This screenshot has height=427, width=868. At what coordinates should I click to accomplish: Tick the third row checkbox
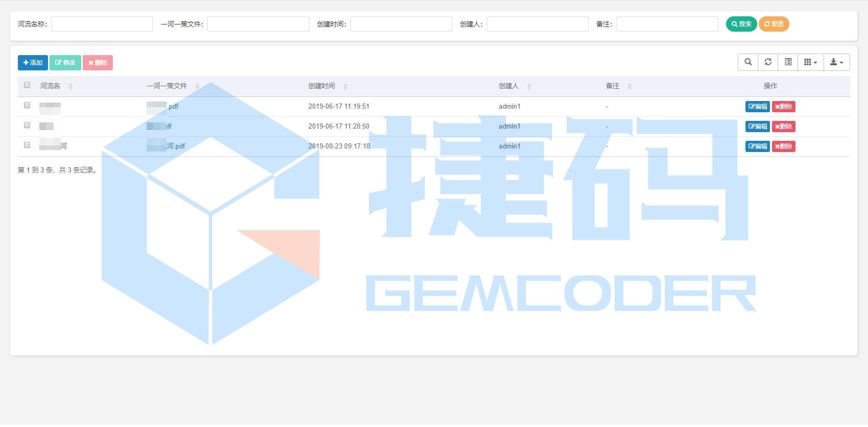27,145
